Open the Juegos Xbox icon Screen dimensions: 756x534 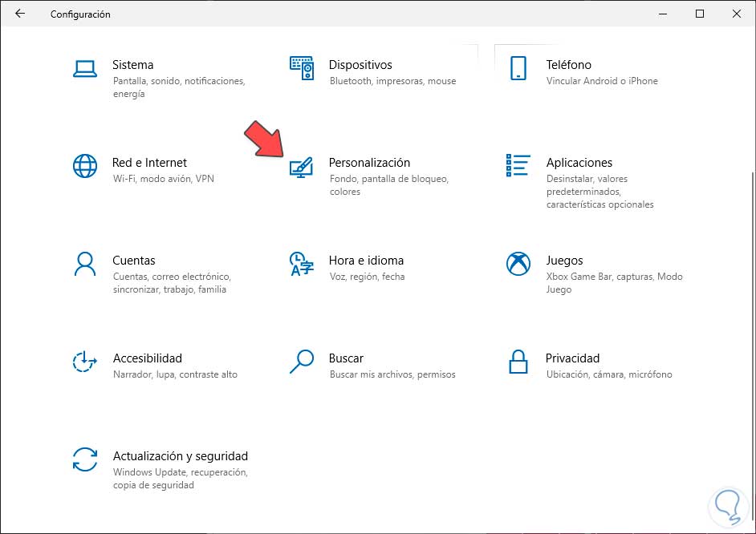(518, 264)
